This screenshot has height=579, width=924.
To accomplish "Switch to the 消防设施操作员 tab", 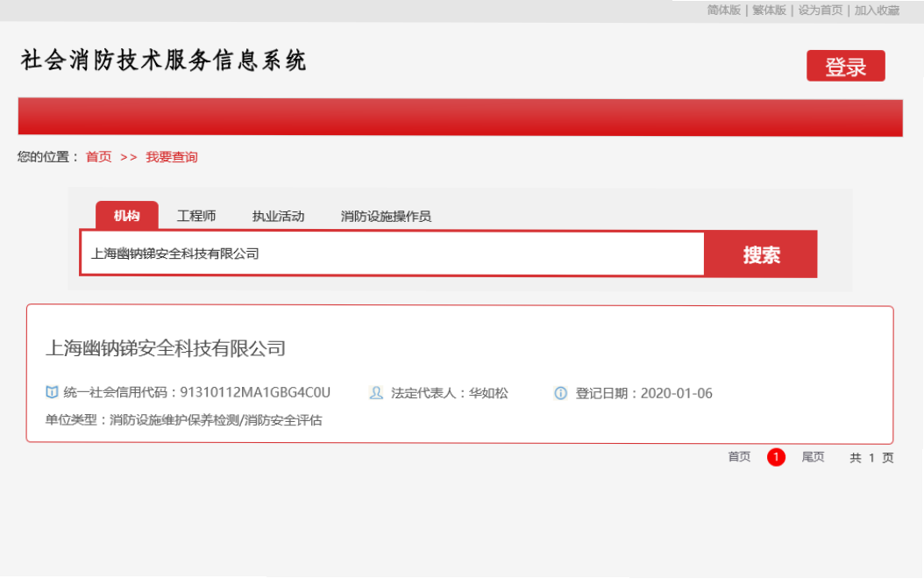I will click(386, 216).
